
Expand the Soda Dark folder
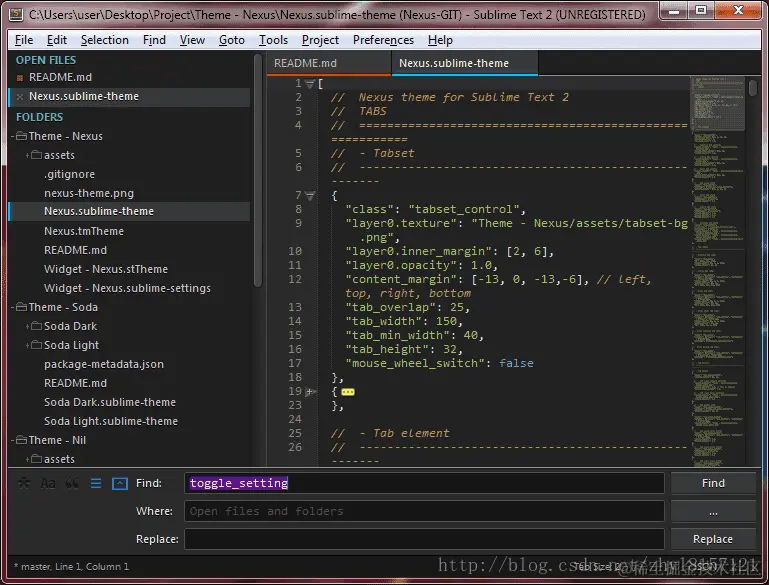[x=27, y=327]
